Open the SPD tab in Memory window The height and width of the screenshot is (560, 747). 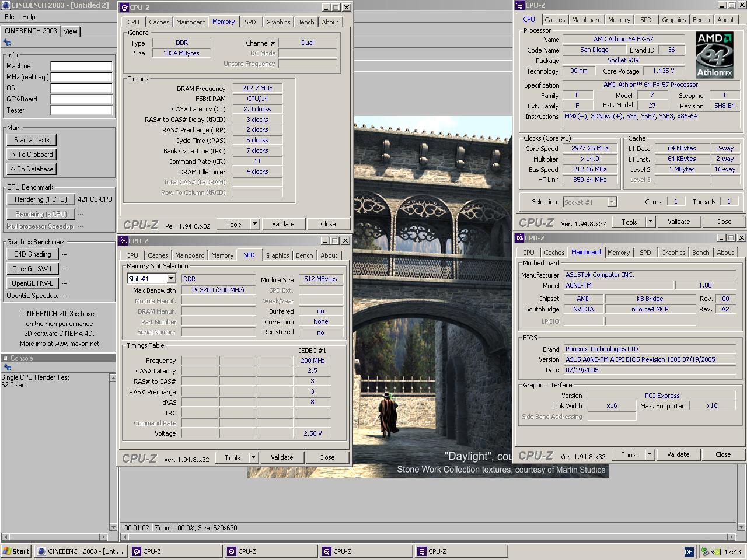(x=250, y=22)
